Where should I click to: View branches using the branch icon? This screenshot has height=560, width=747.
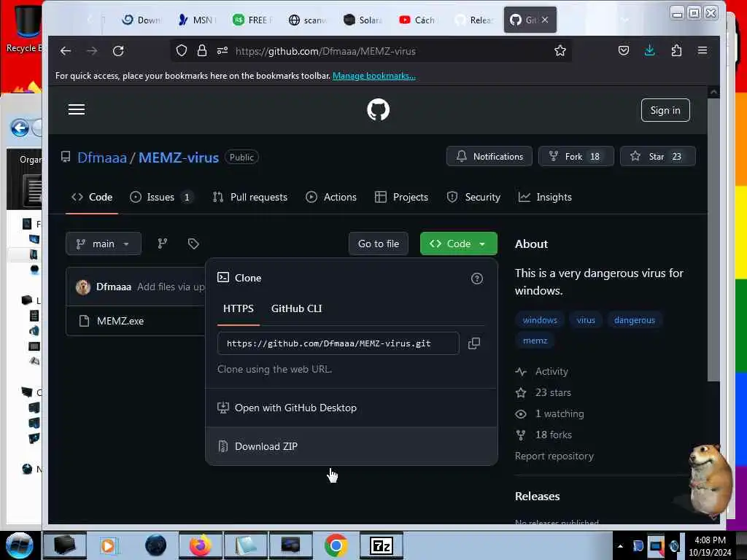pyautogui.click(x=163, y=244)
